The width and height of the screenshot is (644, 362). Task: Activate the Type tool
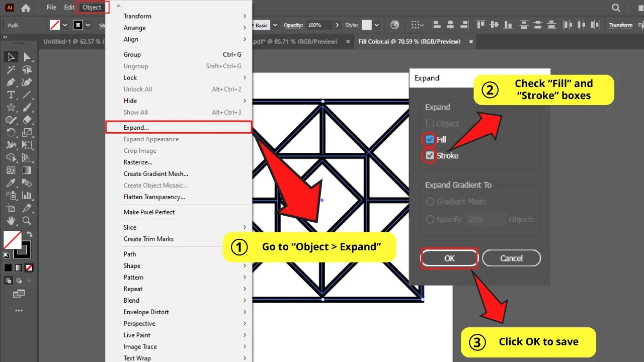click(11, 95)
